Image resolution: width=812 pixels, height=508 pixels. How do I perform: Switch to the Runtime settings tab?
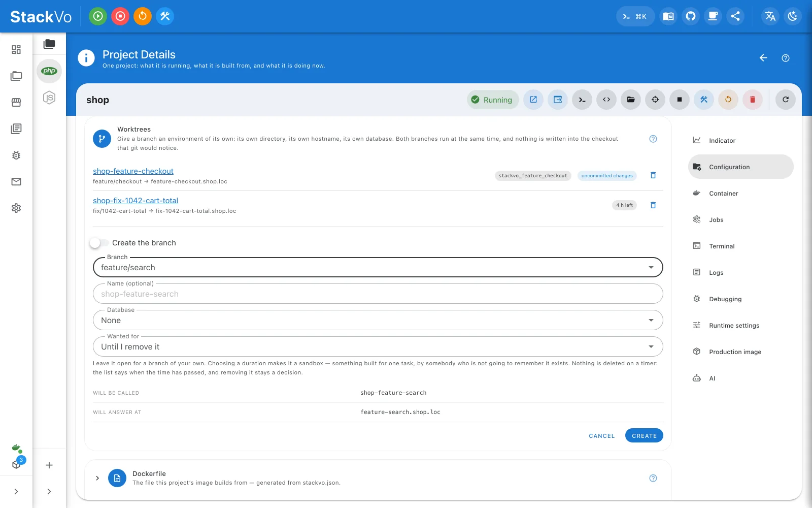tap(741, 325)
